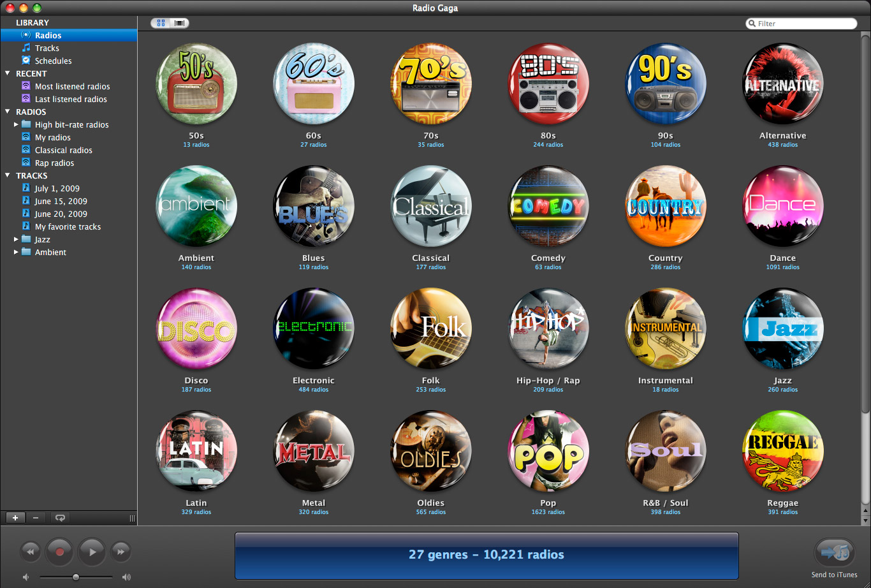Screen dimensions: 871x588
Task: Click the fast-forward button
Action: (121, 552)
